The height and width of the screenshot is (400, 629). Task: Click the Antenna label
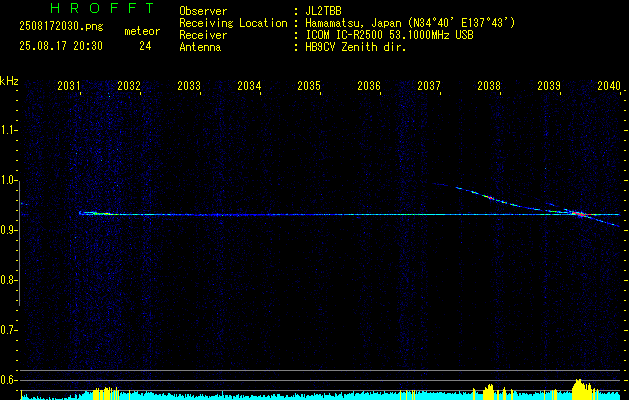(x=200, y=47)
